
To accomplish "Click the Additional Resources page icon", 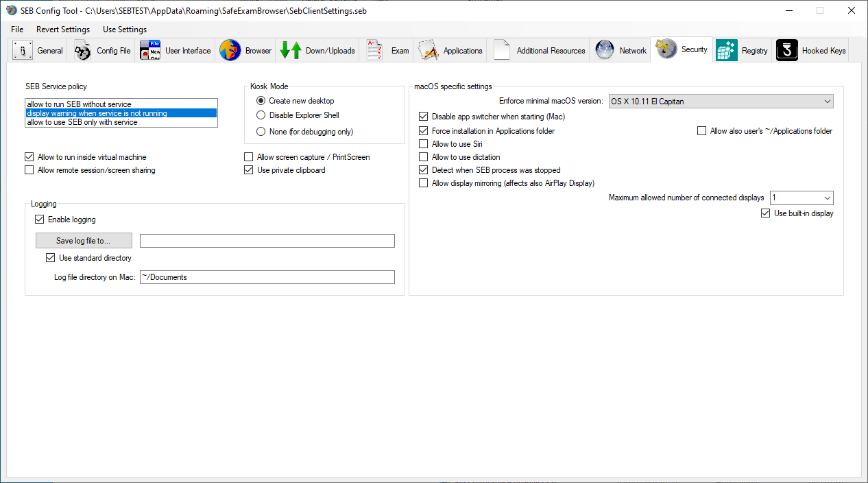I will click(502, 50).
